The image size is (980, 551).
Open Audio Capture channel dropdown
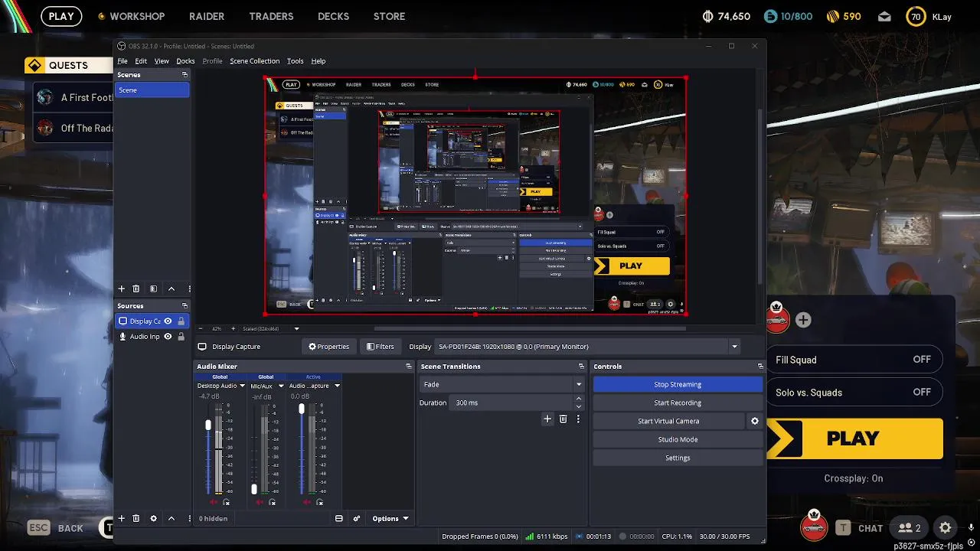337,386
